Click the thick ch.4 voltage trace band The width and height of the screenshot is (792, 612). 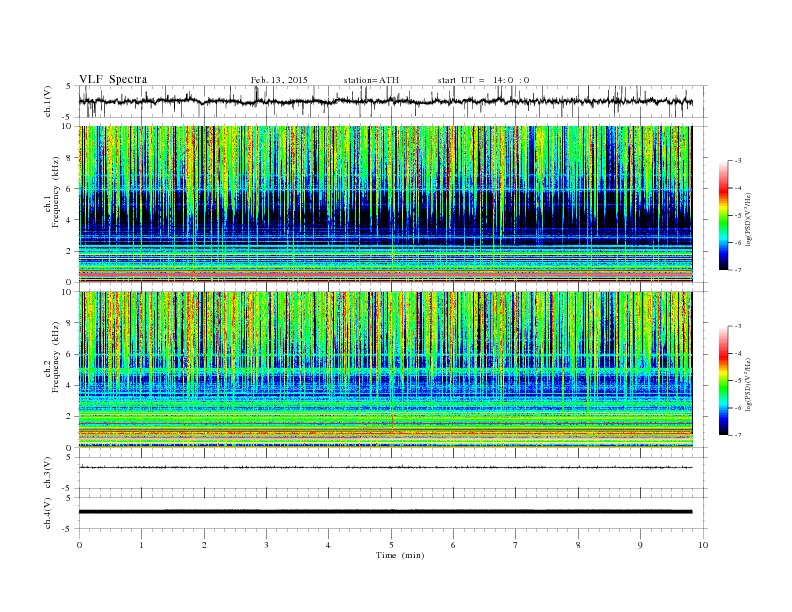coord(385,512)
